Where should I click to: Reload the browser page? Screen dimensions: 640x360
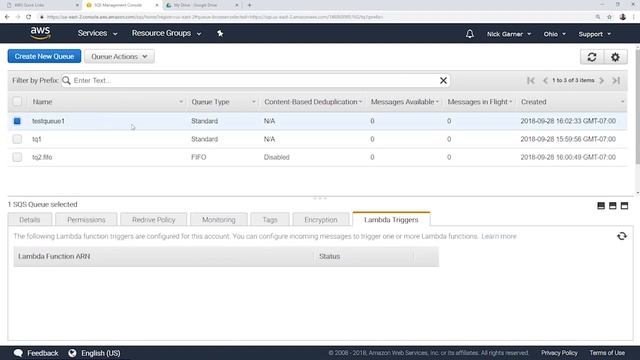28,17
